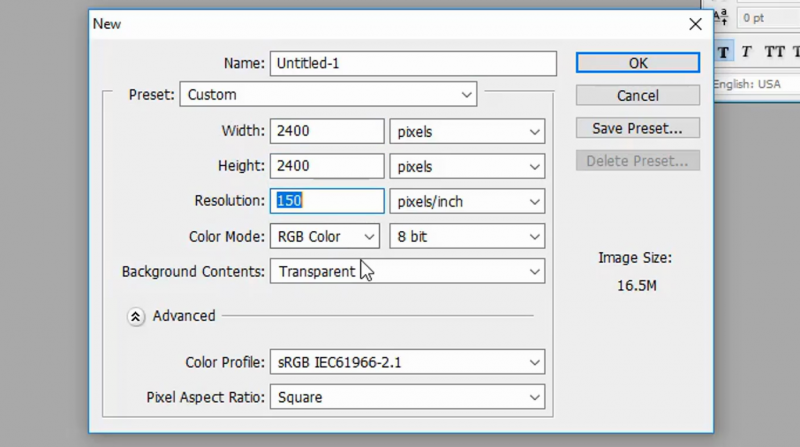Open the Pixel Aspect Ratio dropdown

pyautogui.click(x=406, y=397)
